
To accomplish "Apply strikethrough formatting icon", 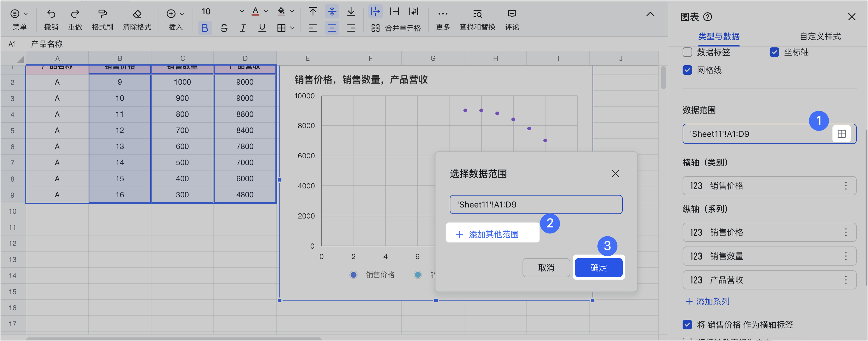I will [224, 28].
